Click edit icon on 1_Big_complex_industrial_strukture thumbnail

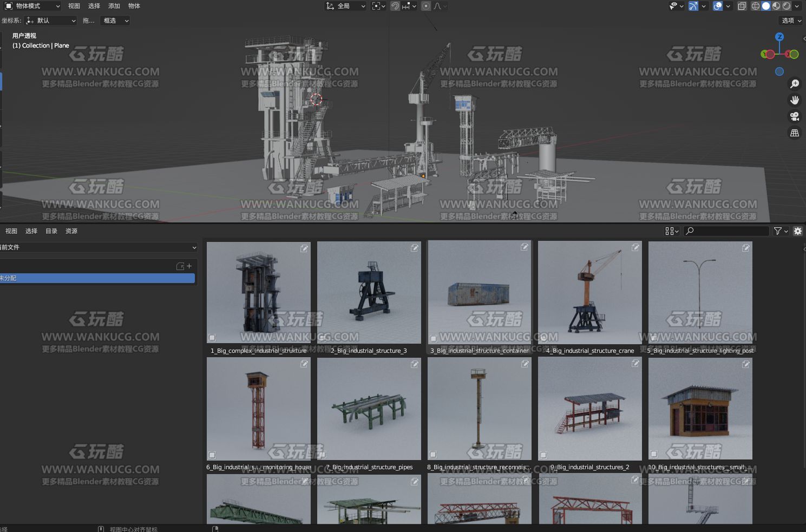(x=304, y=248)
